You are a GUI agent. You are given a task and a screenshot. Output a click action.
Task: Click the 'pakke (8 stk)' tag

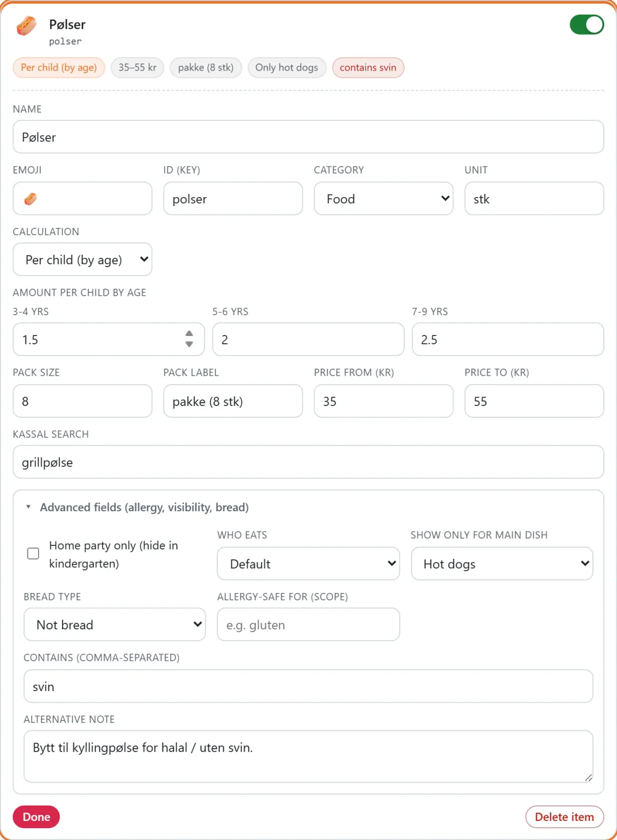tap(205, 68)
